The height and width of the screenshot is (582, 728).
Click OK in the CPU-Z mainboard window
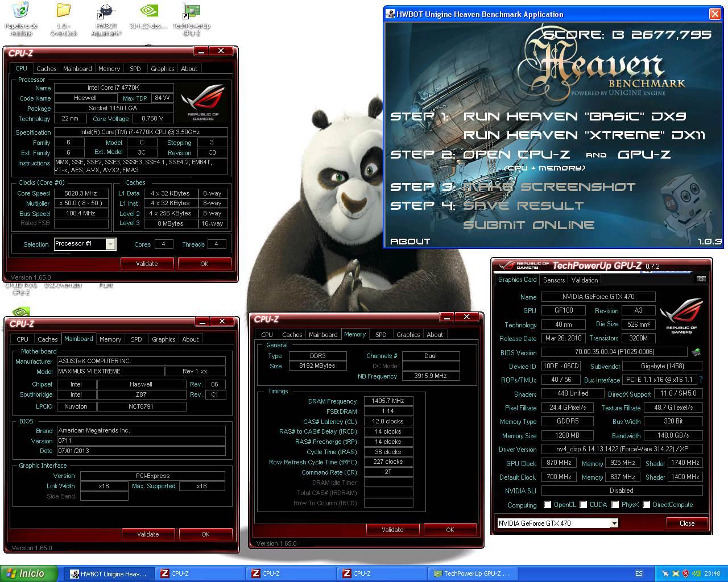tap(205, 534)
